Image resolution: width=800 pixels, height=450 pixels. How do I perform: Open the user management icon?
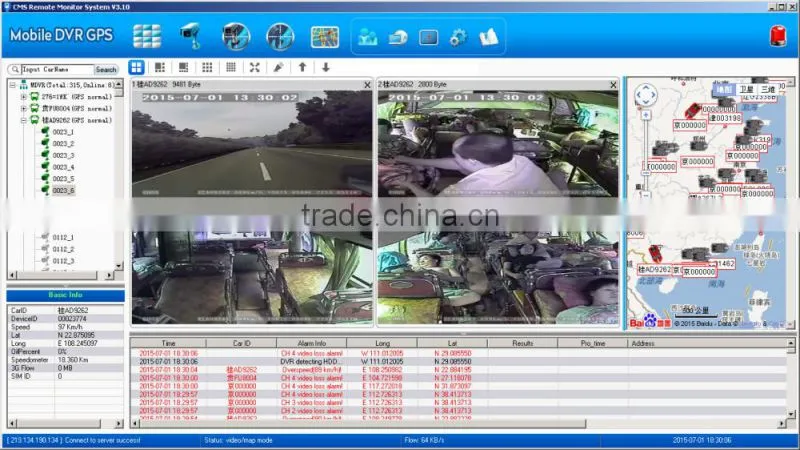coord(367,37)
